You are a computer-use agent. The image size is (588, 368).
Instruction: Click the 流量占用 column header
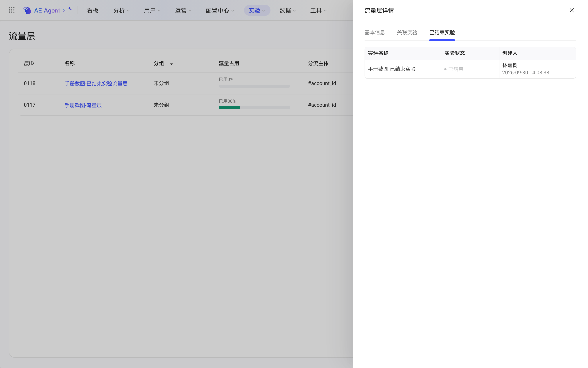(229, 63)
